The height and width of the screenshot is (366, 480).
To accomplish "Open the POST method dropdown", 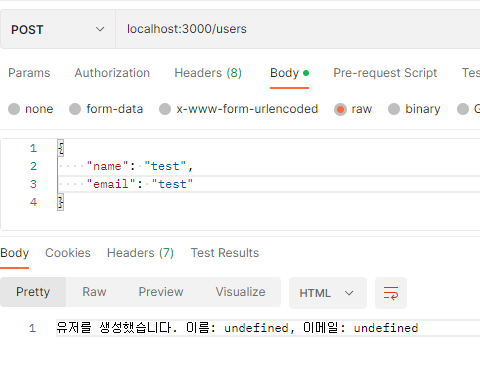I will tap(58, 29).
